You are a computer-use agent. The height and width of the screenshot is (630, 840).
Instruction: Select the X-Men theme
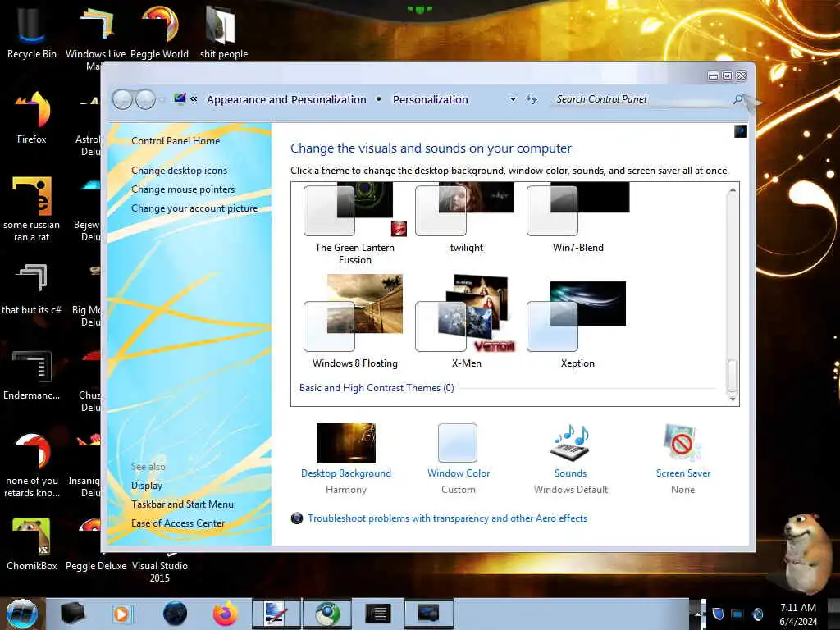point(466,322)
